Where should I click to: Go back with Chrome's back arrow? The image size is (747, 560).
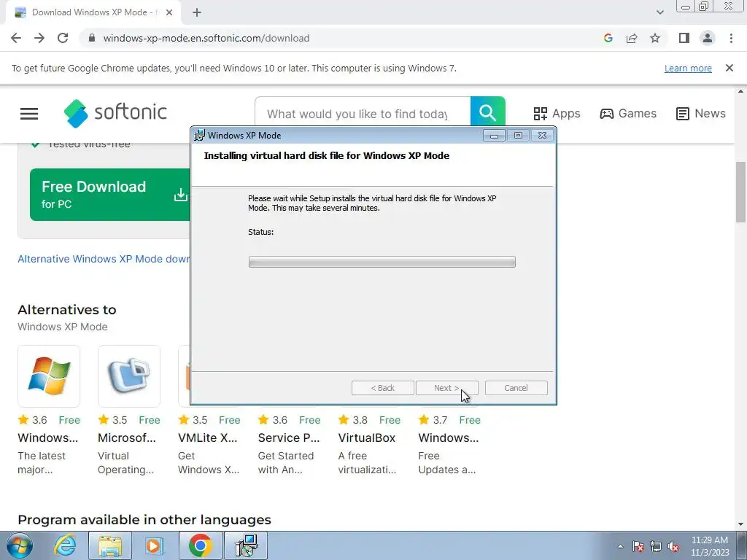tap(16, 38)
